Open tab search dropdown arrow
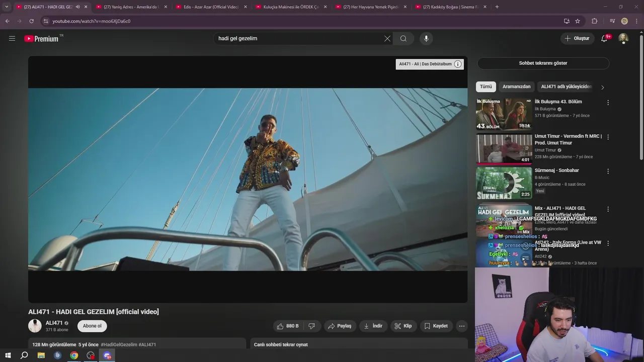 pos(7,7)
